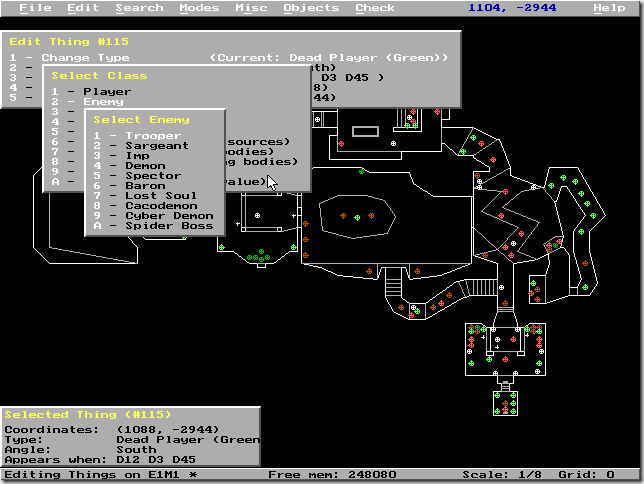This screenshot has height=484, width=644.
Task: Select Cyber Demon from the enemy list
Action: pos(168,216)
